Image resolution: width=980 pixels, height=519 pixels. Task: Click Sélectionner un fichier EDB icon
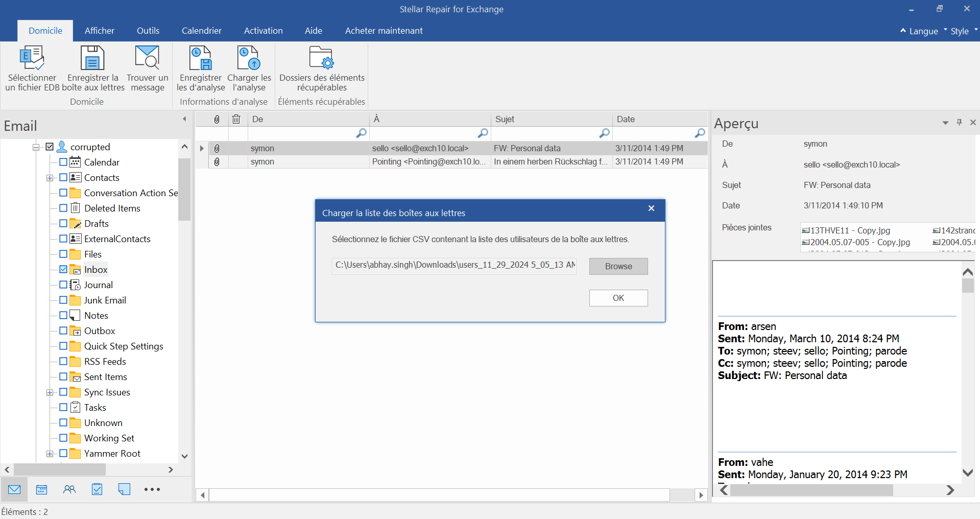click(x=32, y=58)
